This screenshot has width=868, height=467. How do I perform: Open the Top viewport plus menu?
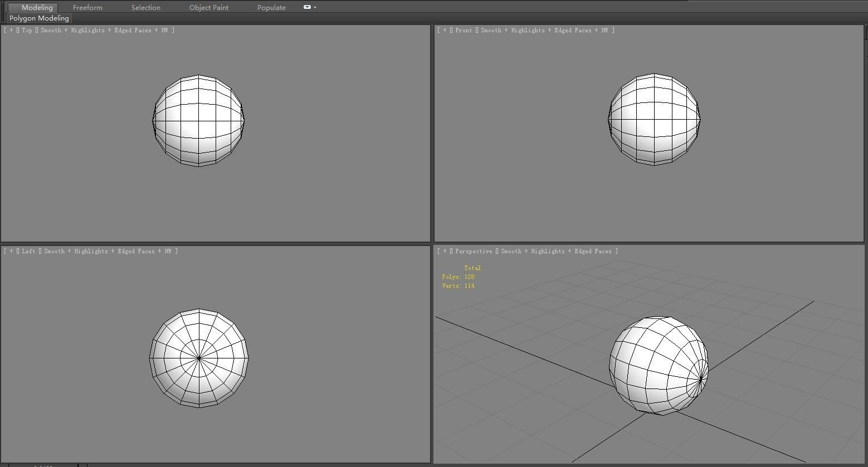pyautogui.click(x=11, y=30)
